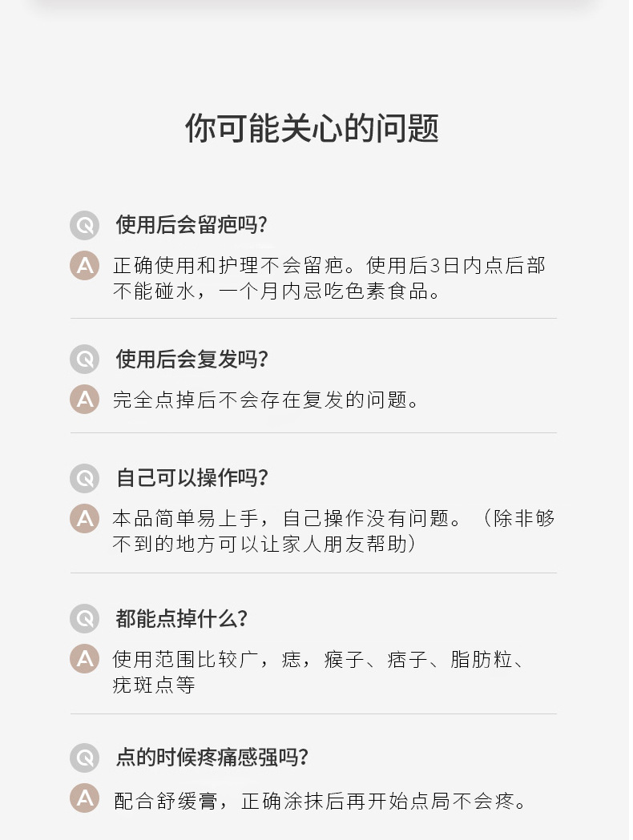633x840 pixels.
Task: Click the Q icon beside 使用后会留疤吗
Action: tap(84, 225)
